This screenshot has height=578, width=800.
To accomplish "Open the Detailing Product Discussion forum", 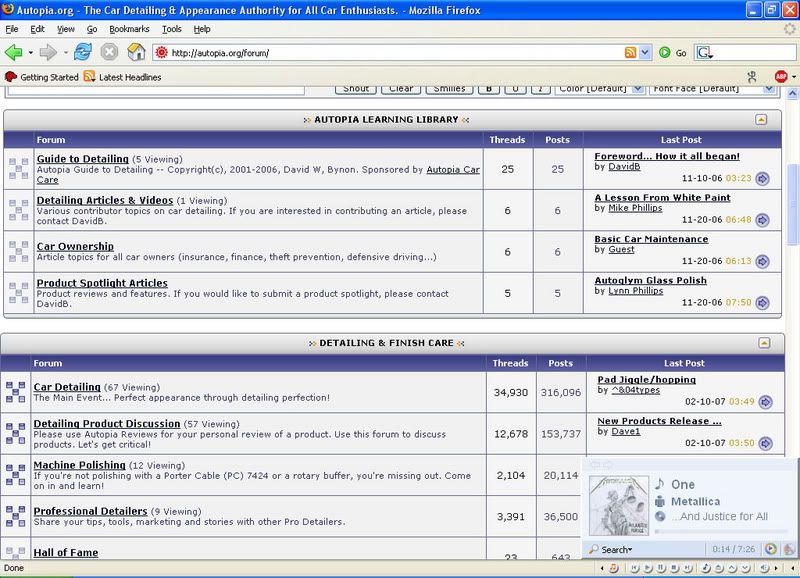I will [x=107, y=423].
